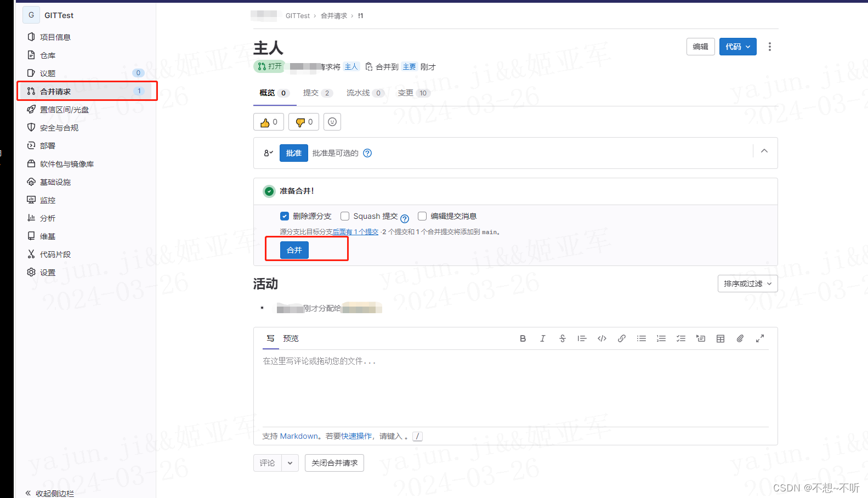Click the 维基 book icon
868x498 pixels.
tap(31, 236)
